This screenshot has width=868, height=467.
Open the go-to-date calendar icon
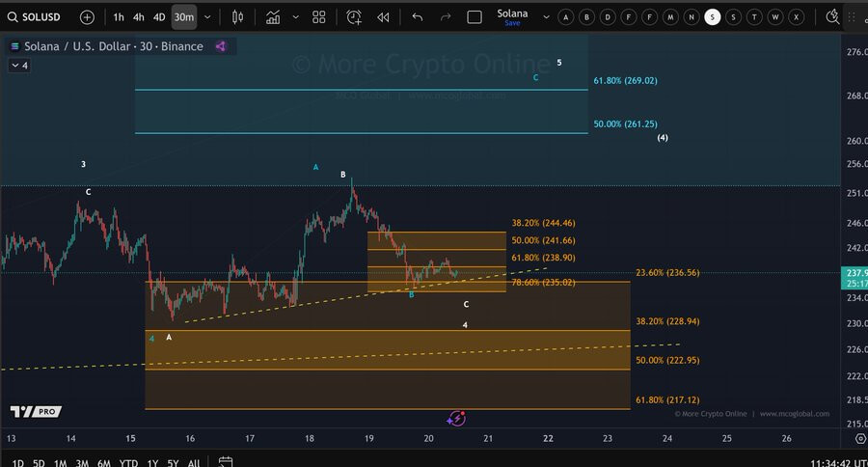pos(226,461)
